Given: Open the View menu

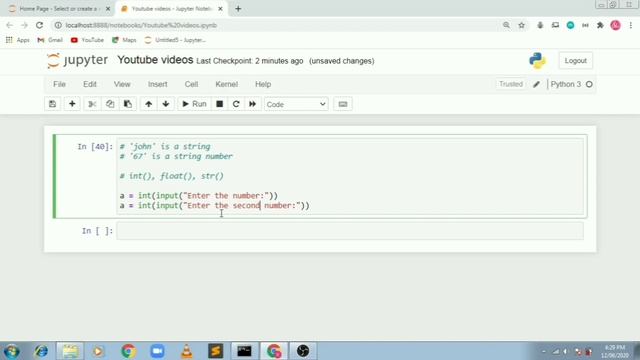Looking at the screenshot, I should click(122, 84).
